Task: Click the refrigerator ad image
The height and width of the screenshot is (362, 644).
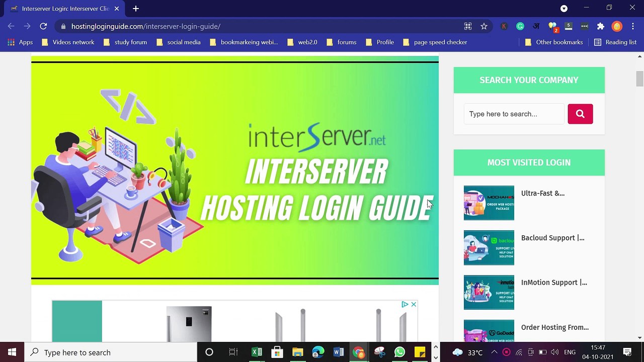Action: (189, 323)
